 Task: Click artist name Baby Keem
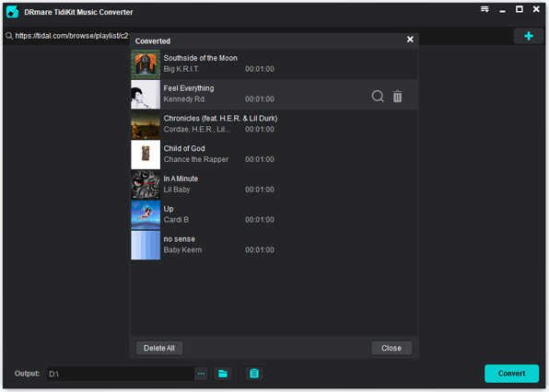pos(182,250)
